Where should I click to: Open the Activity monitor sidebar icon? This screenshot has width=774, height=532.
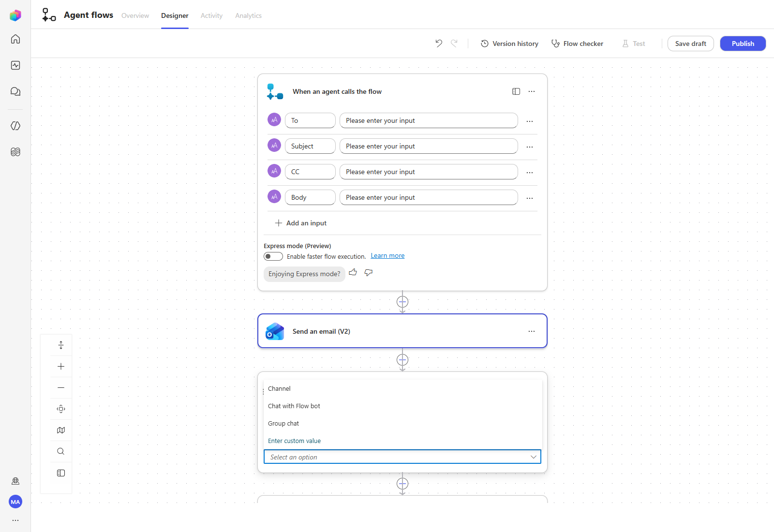(15, 65)
